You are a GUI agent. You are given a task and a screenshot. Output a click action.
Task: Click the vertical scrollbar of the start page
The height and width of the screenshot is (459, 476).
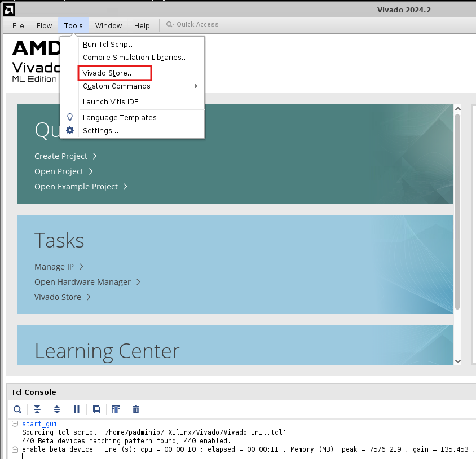click(457, 226)
